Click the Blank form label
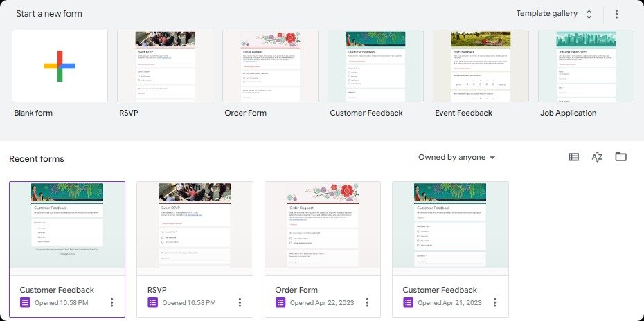Image resolution: width=644 pixels, height=321 pixels. click(33, 113)
